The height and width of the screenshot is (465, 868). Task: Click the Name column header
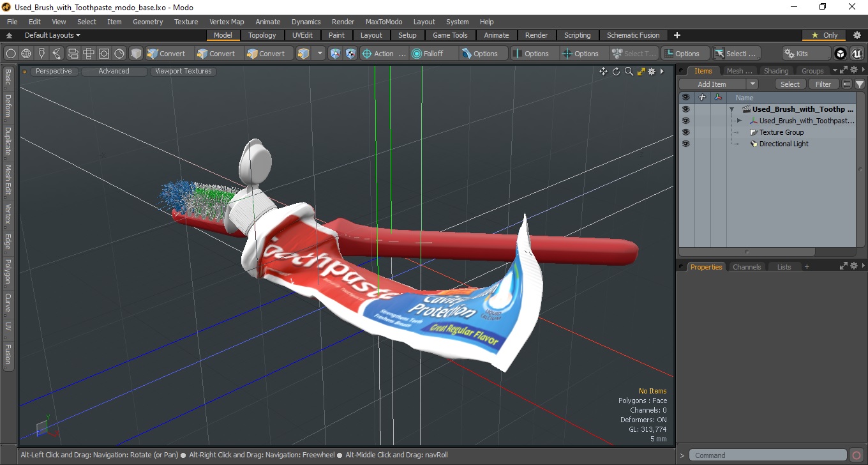pyautogui.click(x=744, y=98)
